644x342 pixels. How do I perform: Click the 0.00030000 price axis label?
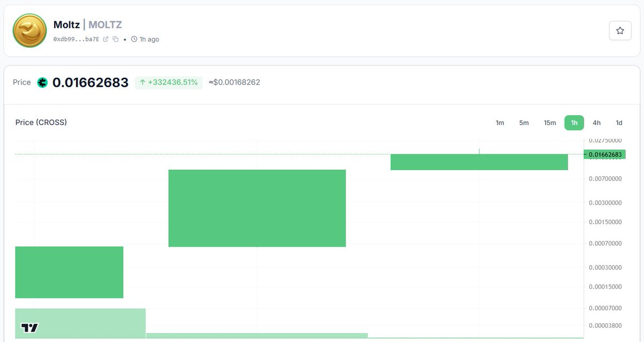pyautogui.click(x=605, y=267)
